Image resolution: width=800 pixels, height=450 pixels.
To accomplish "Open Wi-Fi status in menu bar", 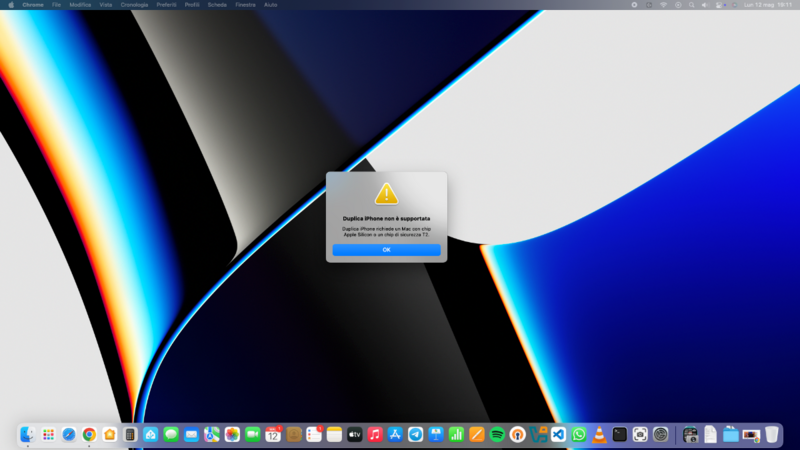I will click(x=662, y=5).
